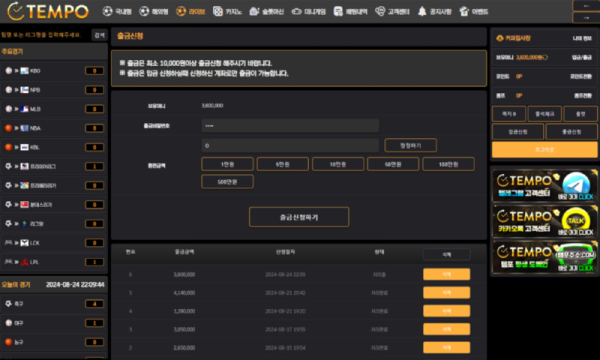
Task: Click the orange logout button
Action: [545, 150]
